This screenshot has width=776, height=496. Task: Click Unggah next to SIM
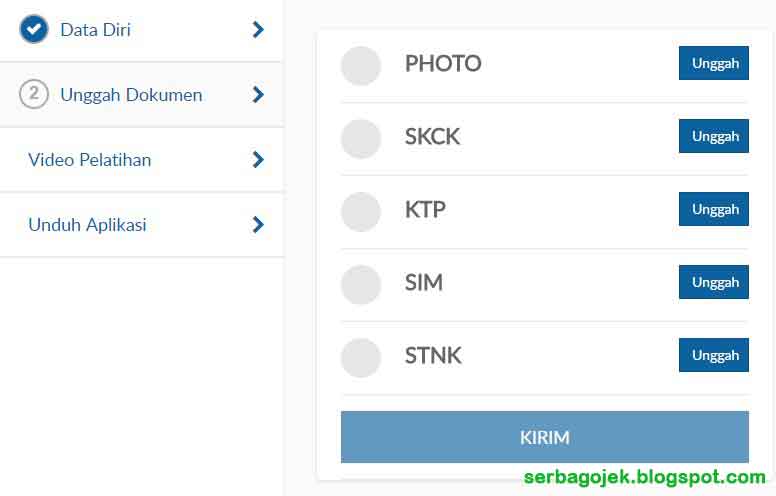[x=714, y=282]
